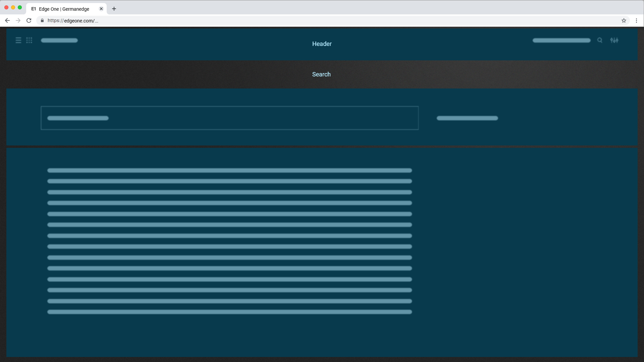The width and height of the screenshot is (644, 362).
Task: Close the Edge One tab
Action: coord(101,9)
